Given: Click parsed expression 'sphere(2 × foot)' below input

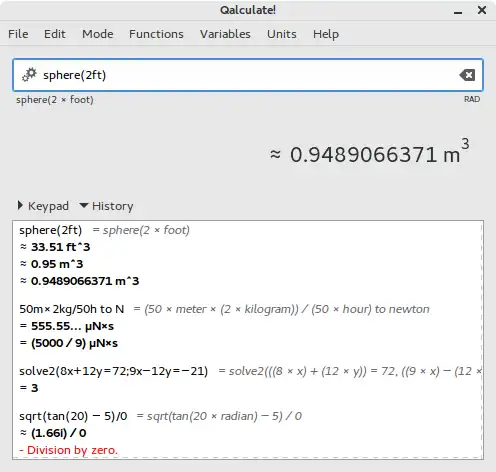Looking at the screenshot, I should pos(55,100).
